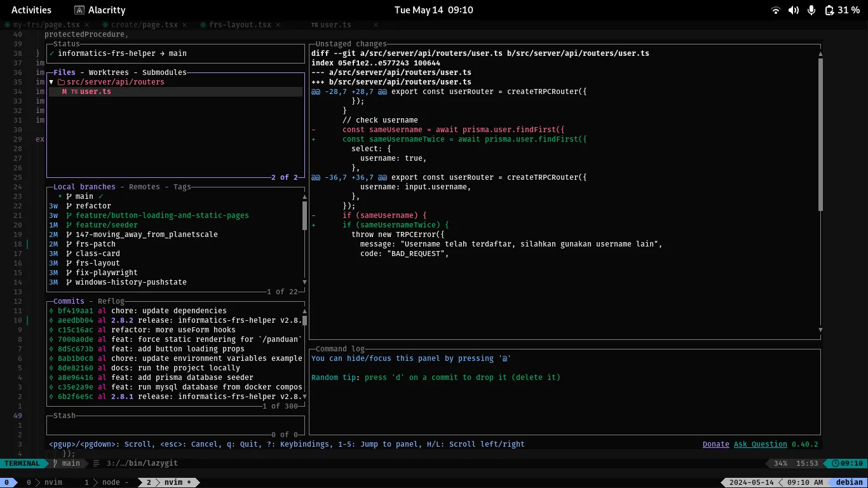Click the git branch icon in tmux status bar
The height and width of the screenshot is (488, 868).
pos(57,463)
